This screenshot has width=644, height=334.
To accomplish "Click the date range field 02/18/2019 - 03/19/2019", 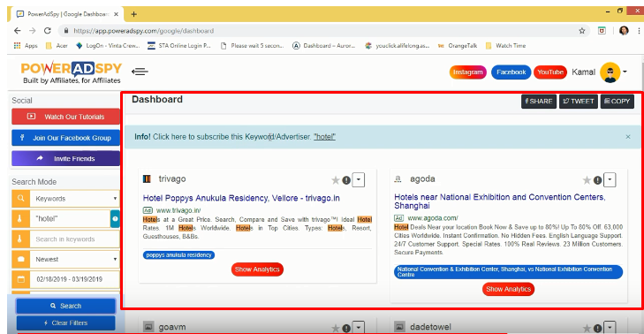I will click(x=75, y=279).
